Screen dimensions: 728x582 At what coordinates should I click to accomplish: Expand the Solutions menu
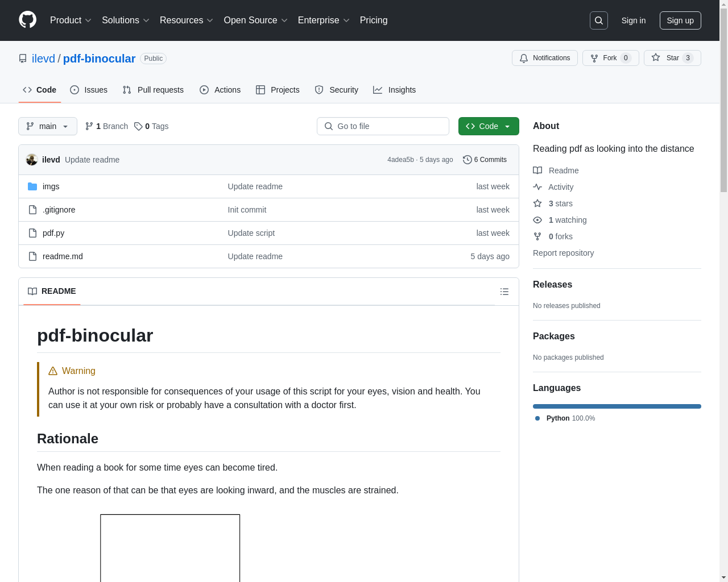point(126,20)
